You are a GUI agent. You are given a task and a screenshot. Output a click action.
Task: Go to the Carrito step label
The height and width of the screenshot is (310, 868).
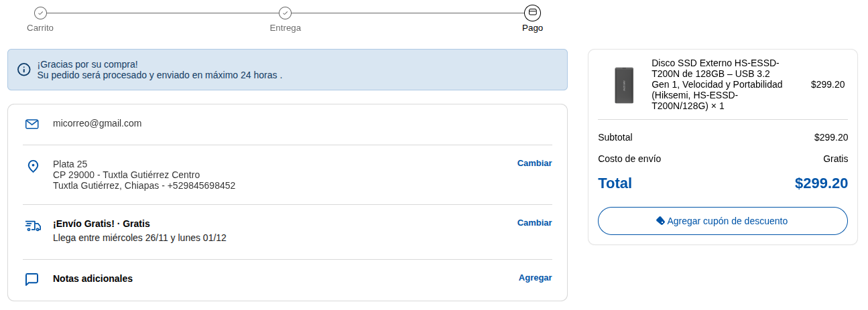pyautogui.click(x=40, y=28)
